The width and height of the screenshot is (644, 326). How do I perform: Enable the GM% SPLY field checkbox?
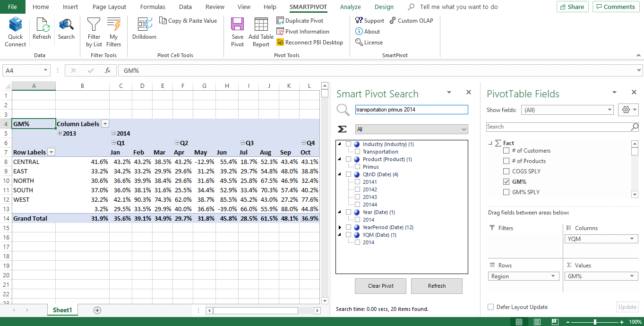506,192
